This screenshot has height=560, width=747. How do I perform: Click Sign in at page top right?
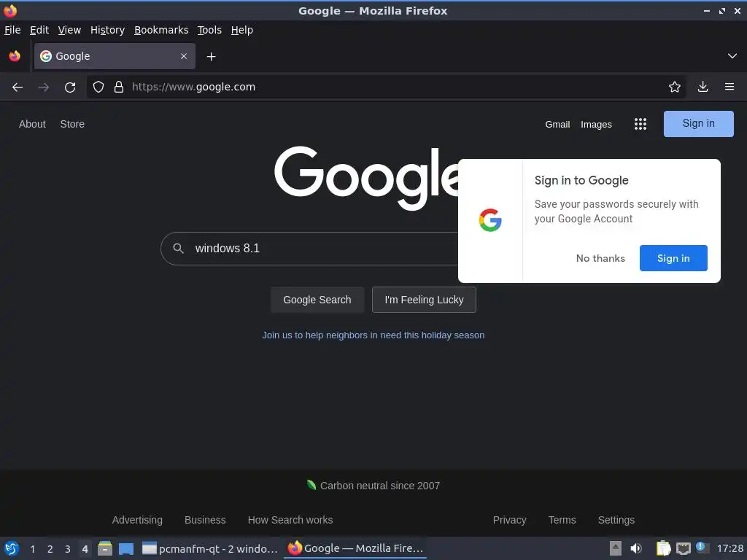click(698, 124)
